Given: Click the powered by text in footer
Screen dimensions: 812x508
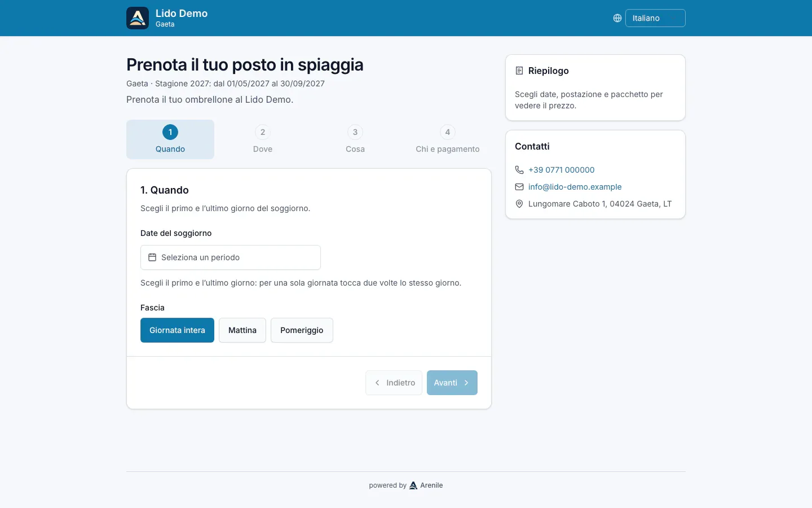Looking at the screenshot, I should pyautogui.click(x=388, y=485).
